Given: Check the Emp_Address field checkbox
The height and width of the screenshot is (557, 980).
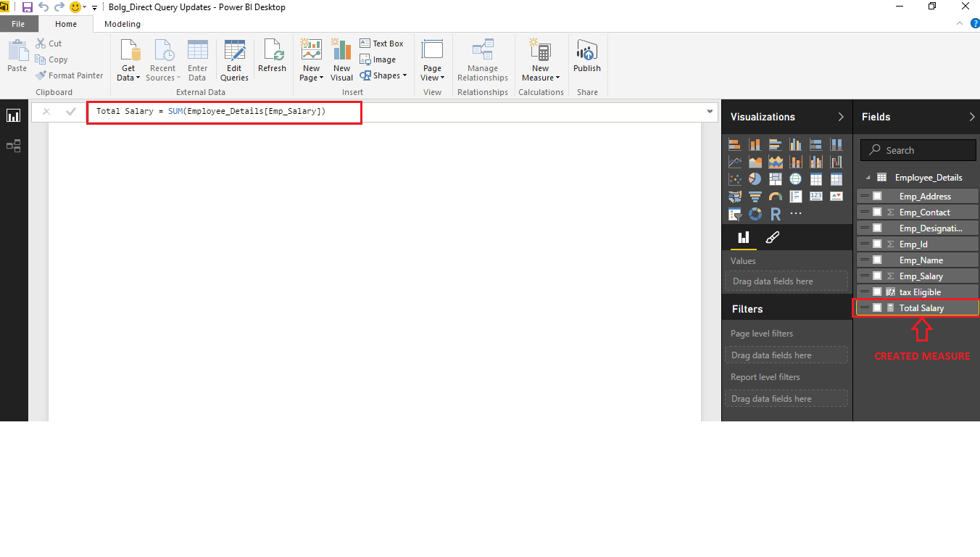Looking at the screenshot, I should click(x=877, y=197).
